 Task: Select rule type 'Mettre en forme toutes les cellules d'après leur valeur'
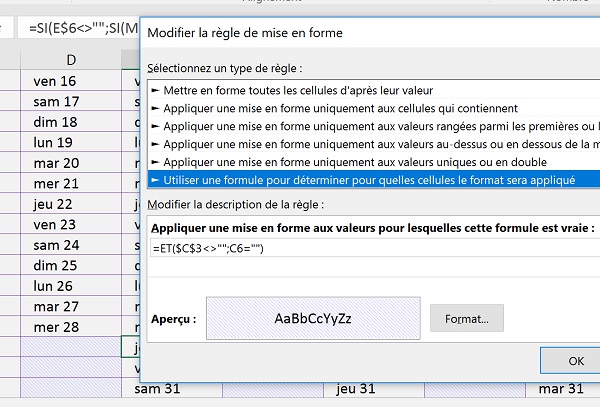click(x=373, y=90)
